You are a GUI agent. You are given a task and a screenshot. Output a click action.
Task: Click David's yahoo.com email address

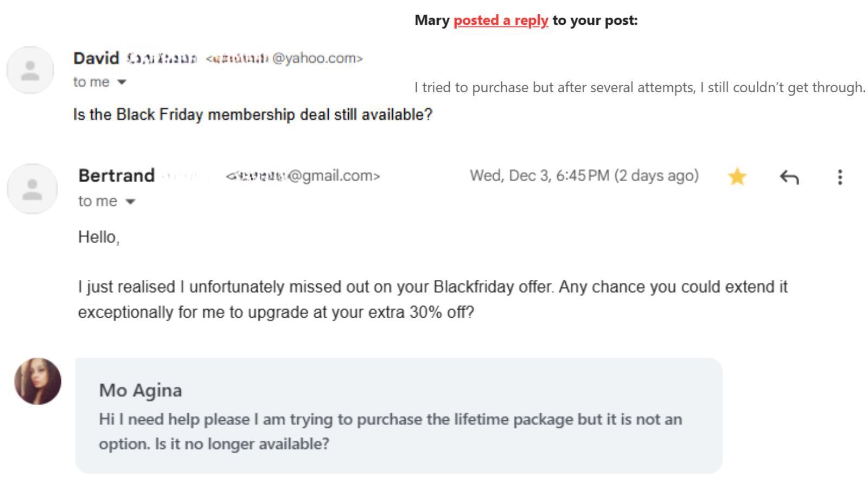(x=284, y=59)
